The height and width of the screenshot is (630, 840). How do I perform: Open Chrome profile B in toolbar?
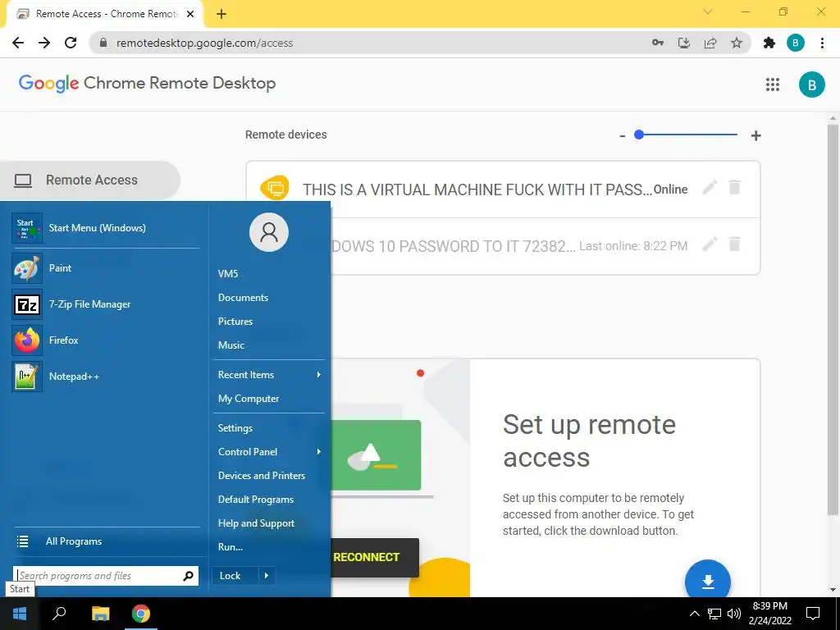(x=796, y=43)
